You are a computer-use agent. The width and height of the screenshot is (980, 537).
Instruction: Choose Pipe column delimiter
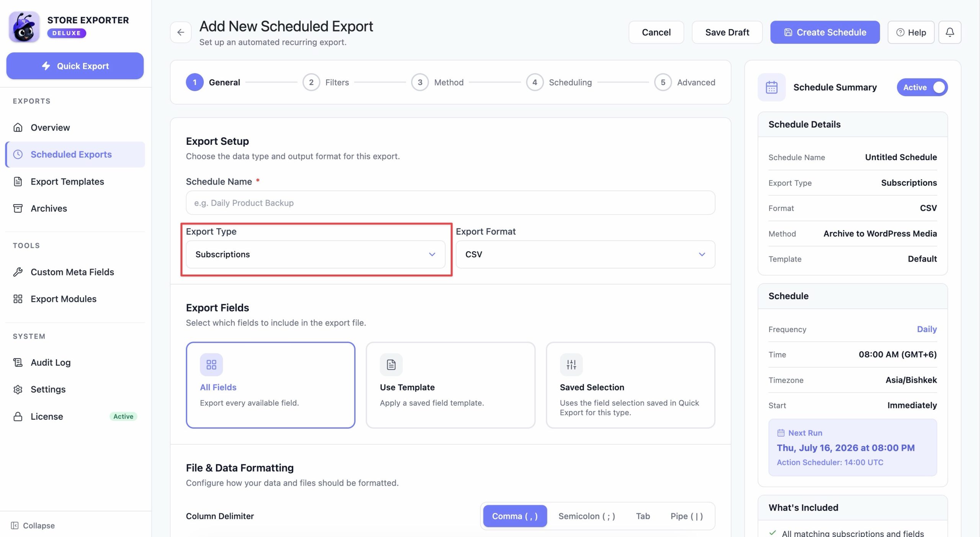click(x=686, y=516)
